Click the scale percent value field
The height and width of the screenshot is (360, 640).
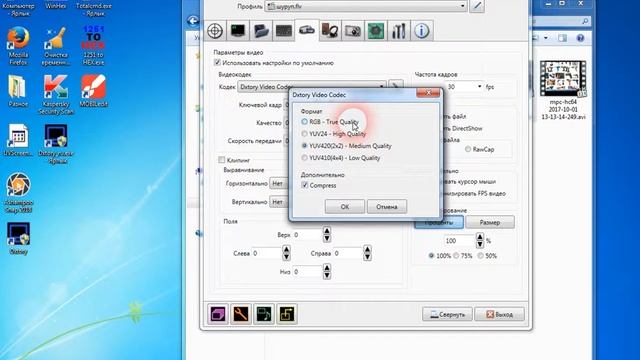tap(460, 241)
